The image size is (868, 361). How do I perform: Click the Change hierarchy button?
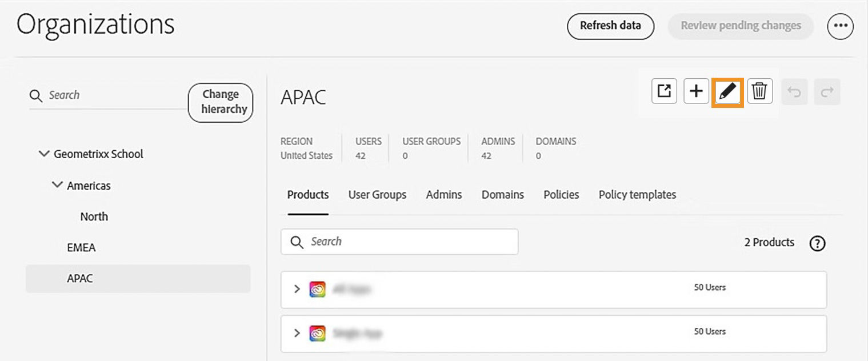(x=220, y=102)
